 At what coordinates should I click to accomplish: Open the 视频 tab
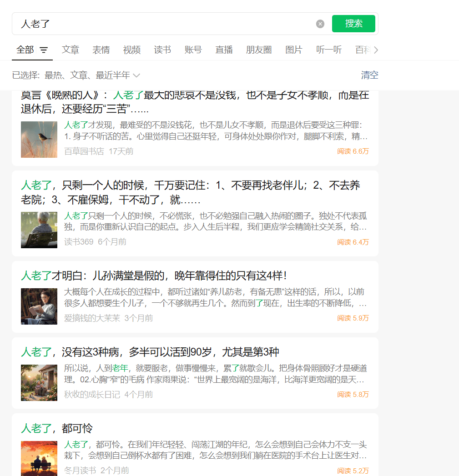point(131,50)
